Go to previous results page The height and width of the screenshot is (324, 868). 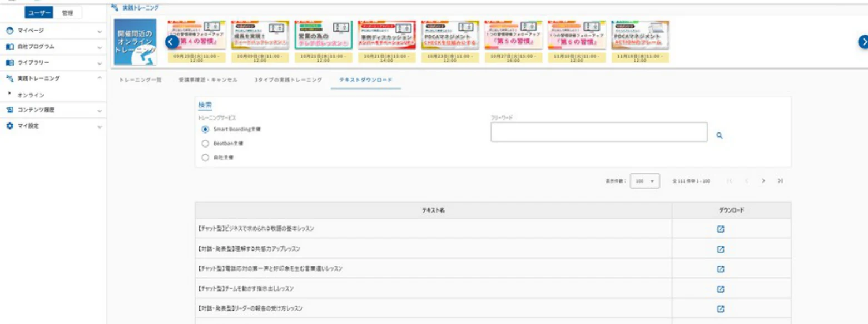[x=747, y=181]
